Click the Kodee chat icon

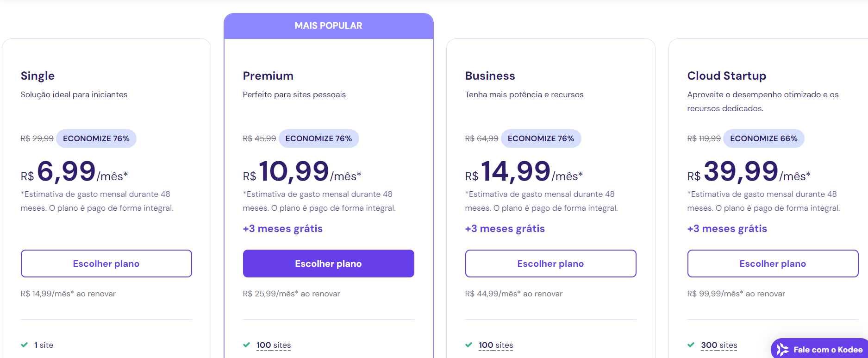pos(783,350)
